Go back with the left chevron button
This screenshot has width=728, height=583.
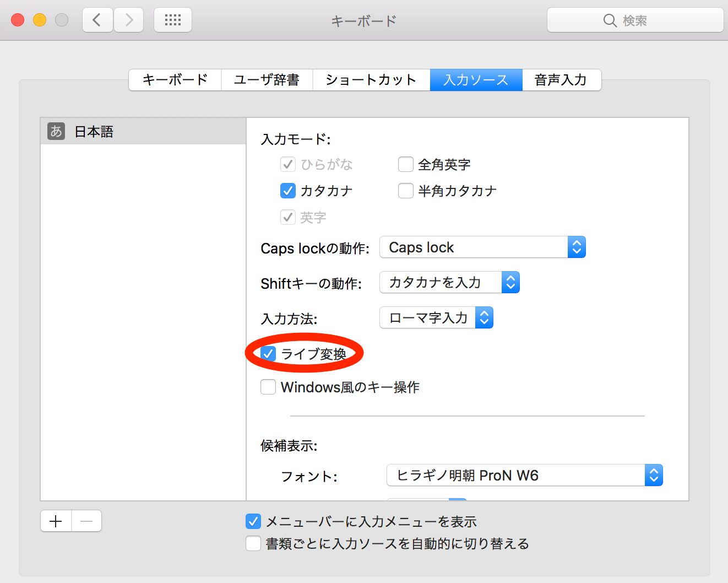[97, 20]
